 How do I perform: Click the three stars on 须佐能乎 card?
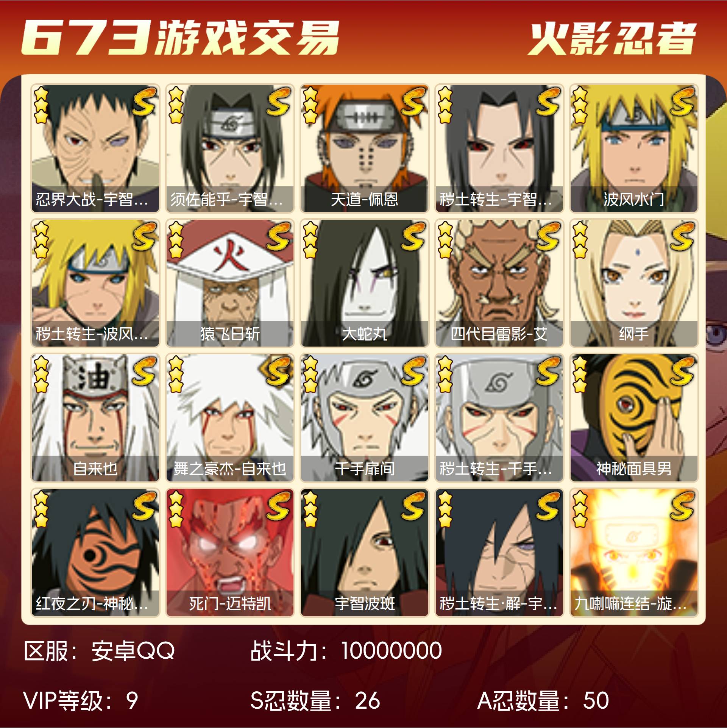176,105
